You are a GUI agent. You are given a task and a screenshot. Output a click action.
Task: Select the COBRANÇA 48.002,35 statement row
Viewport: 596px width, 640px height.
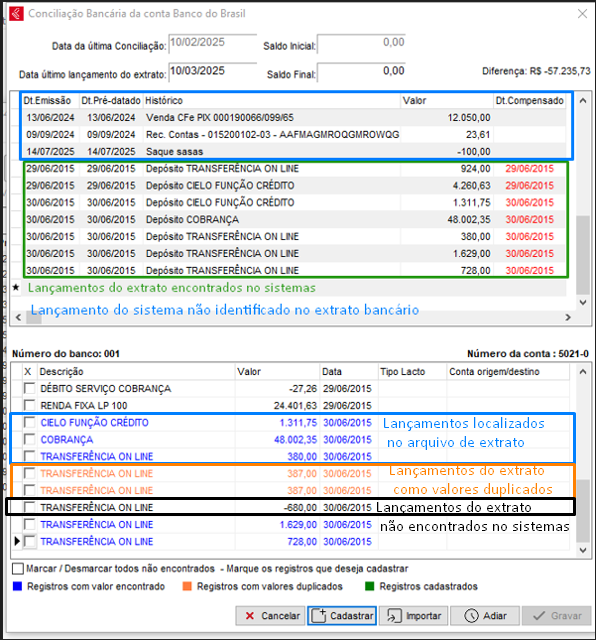coord(290,440)
